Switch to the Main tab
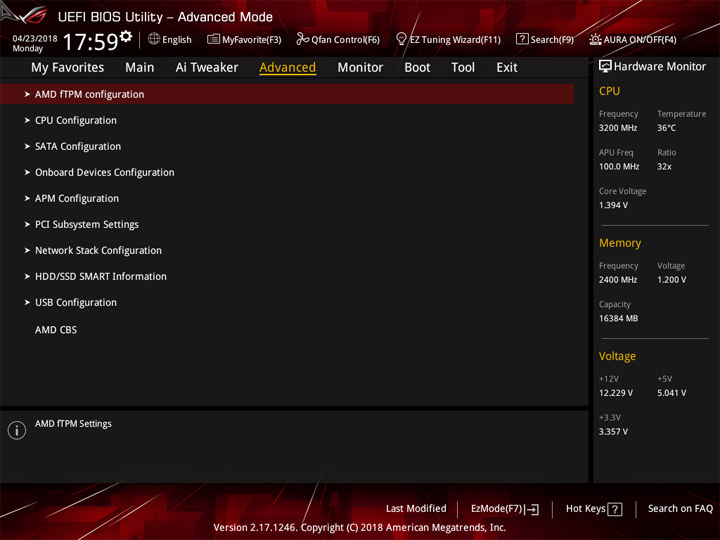This screenshot has height=540, width=720. pyautogui.click(x=140, y=68)
